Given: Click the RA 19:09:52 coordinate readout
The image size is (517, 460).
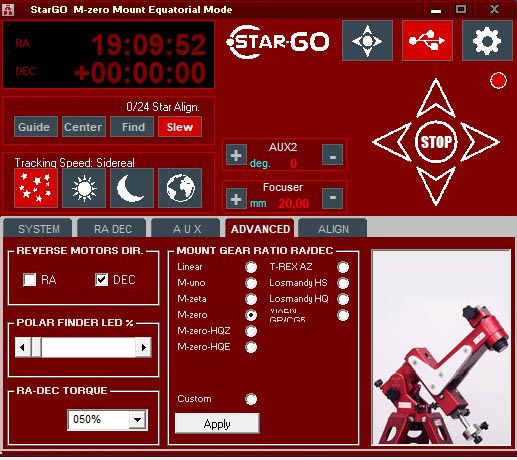Looking at the screenshot, I should click(x=149, y=45).
